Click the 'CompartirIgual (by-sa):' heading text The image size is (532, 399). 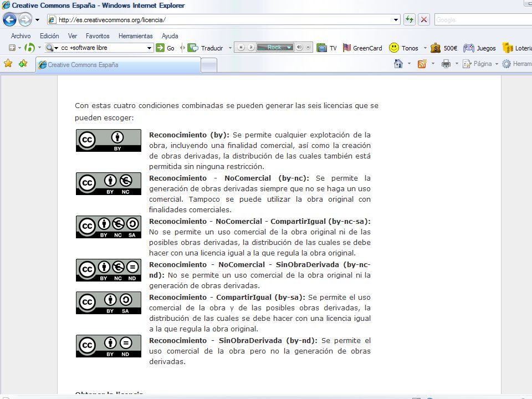[x=260, y=298]
